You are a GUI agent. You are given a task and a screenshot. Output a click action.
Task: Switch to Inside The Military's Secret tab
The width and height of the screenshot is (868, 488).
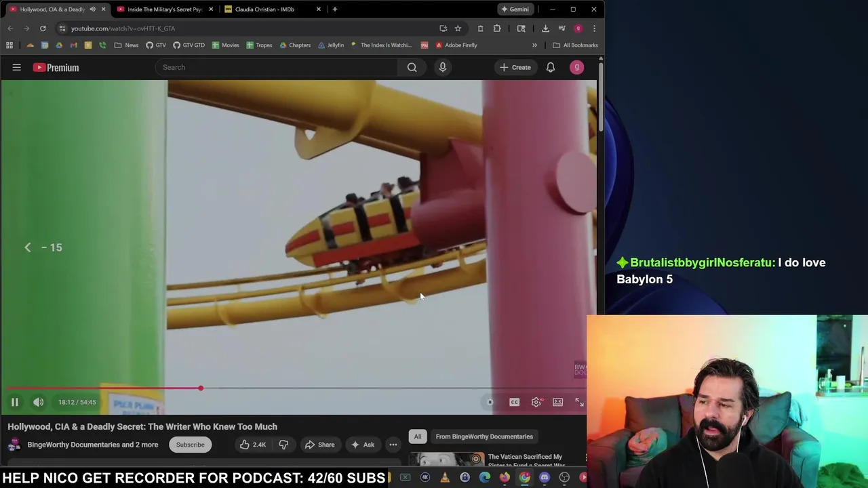point(165,9)
